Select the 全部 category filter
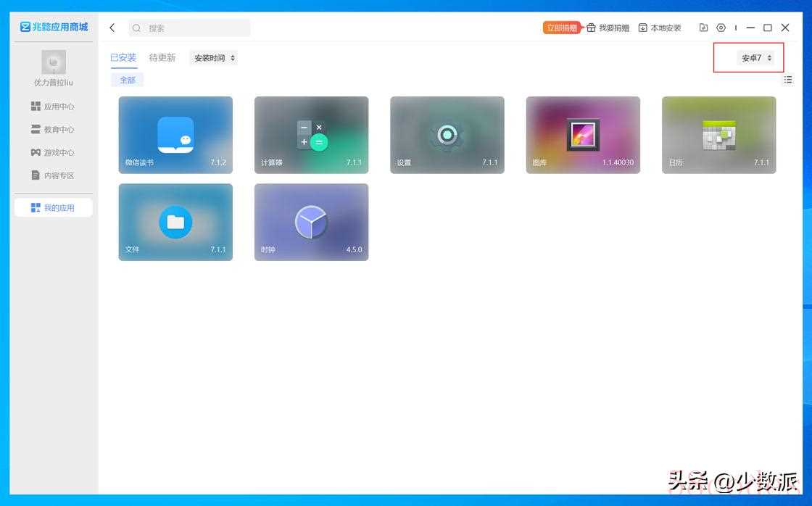 click(x=128, y=80)
